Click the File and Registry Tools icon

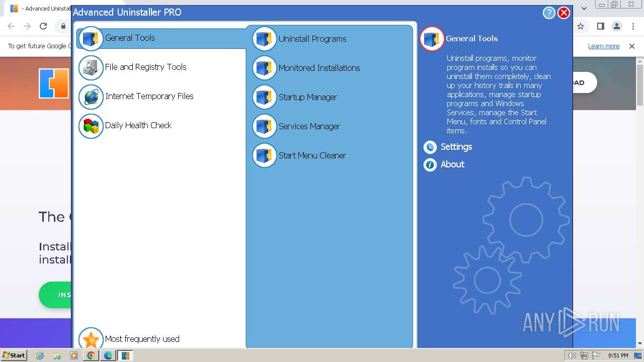click(x=91, y=68)
